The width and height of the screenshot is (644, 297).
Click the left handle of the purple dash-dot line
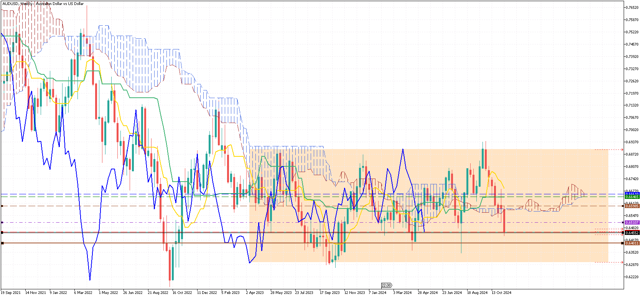2,222
